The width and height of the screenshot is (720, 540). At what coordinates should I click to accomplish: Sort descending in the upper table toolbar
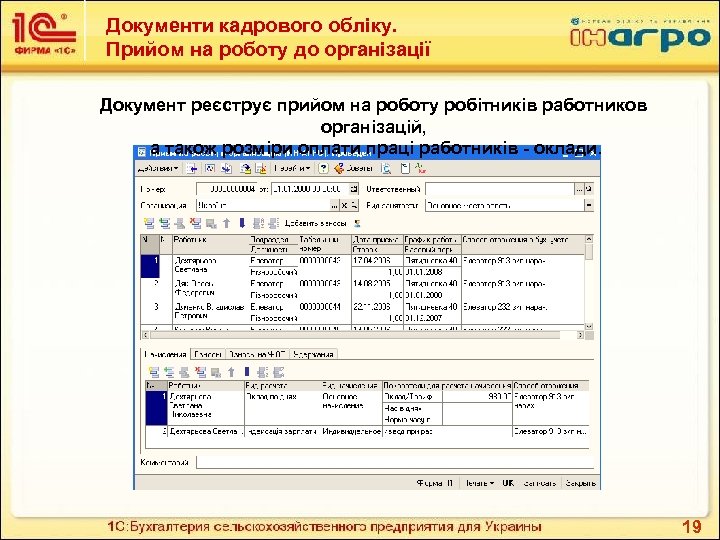[274, 224]
